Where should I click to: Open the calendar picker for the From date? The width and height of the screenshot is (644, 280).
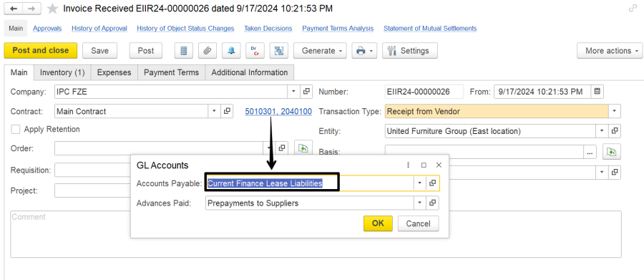pos(597,92)
